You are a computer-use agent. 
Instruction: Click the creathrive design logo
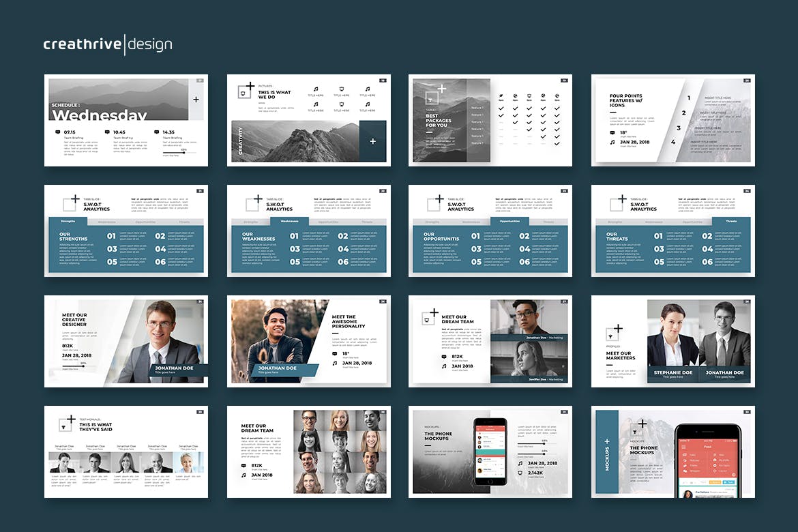coord(108,45)
